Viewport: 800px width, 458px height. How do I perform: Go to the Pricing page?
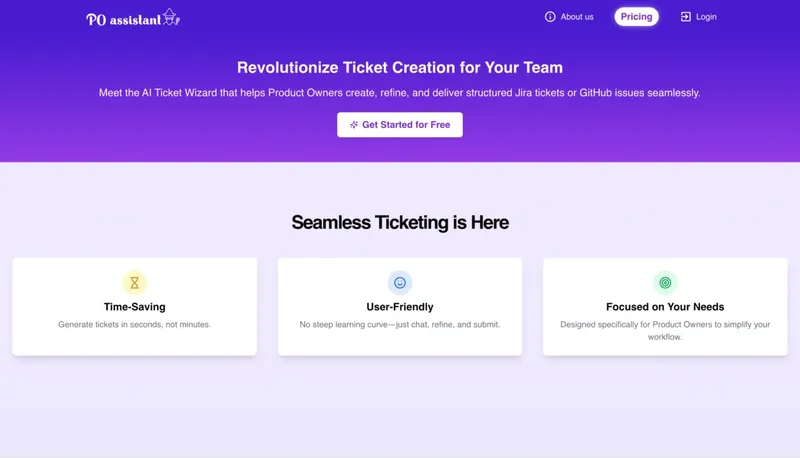tap(636, 17)
